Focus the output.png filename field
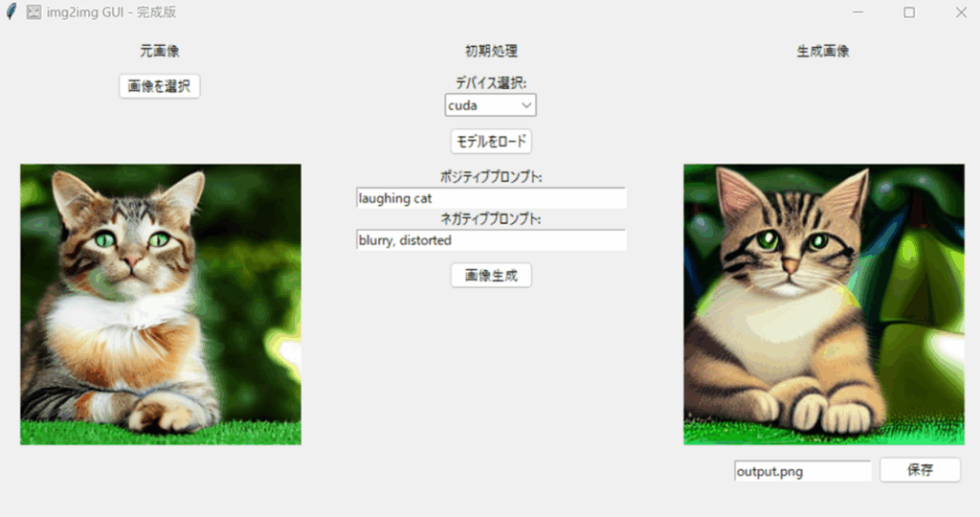 coord(803,471)
